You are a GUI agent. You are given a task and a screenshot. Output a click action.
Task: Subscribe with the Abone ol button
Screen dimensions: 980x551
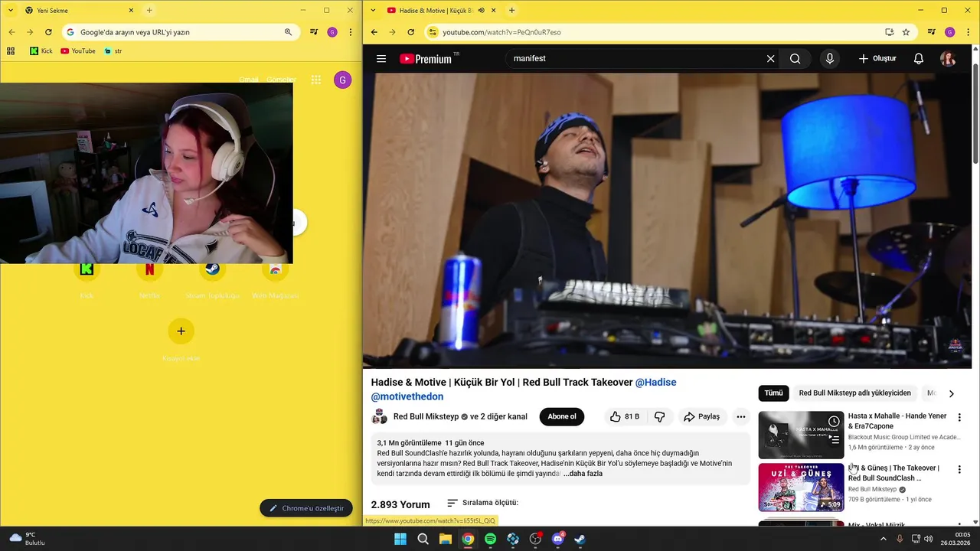point(561,417)
